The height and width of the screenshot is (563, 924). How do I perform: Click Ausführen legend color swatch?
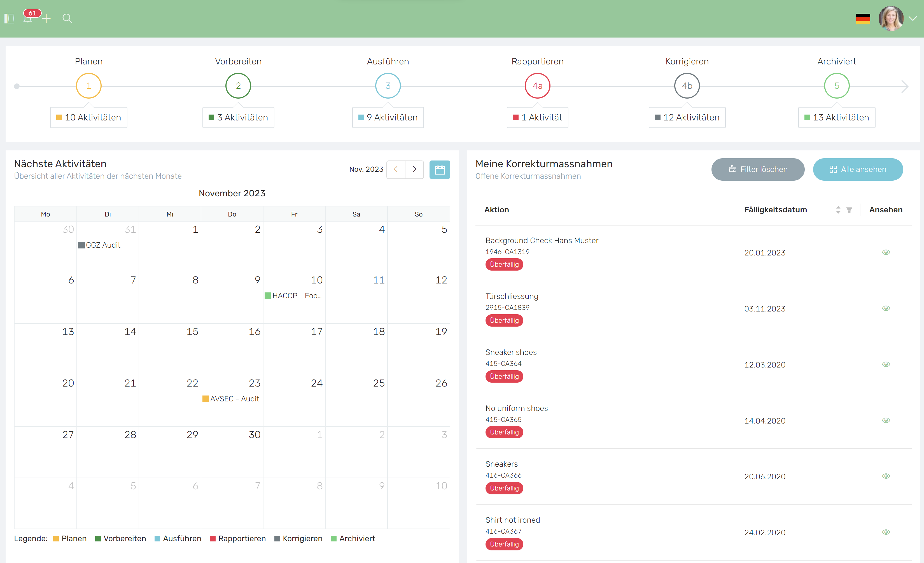tap(157, 539)
